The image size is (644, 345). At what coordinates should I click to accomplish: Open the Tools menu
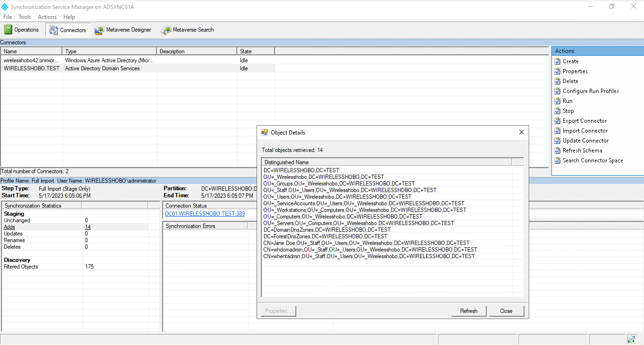[x=25, y=17]
